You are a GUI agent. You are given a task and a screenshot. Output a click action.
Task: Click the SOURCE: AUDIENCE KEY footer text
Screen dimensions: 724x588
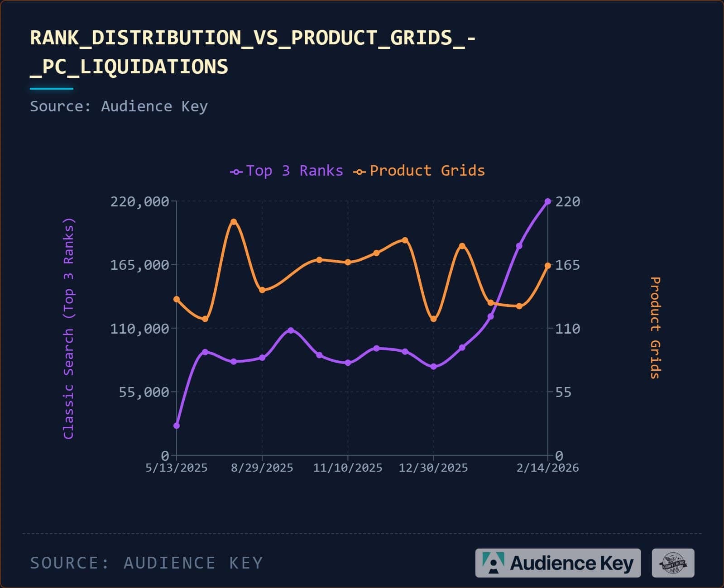(x=146, y=563)
